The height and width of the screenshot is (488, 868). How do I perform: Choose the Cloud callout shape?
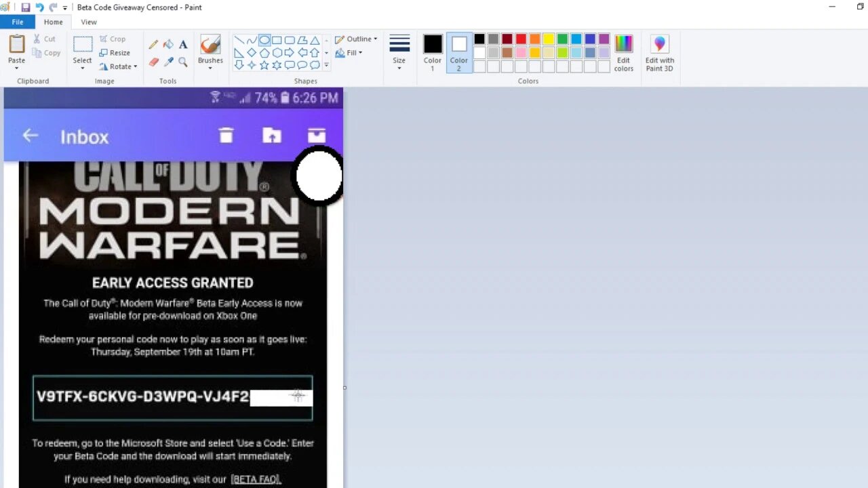pyautogui.click(x=315, y=65)
